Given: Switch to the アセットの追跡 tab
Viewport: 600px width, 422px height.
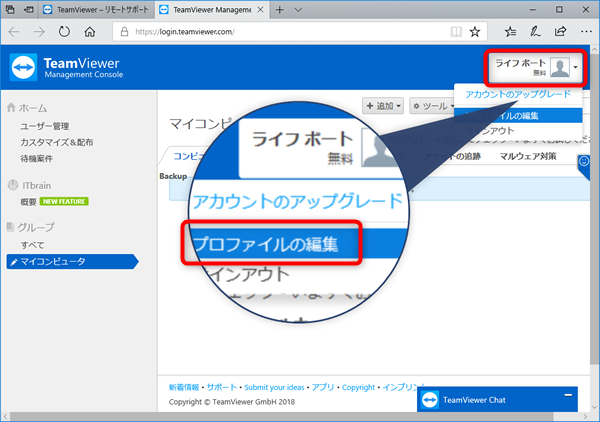Looking at the screenshot, I should (452, 156).
